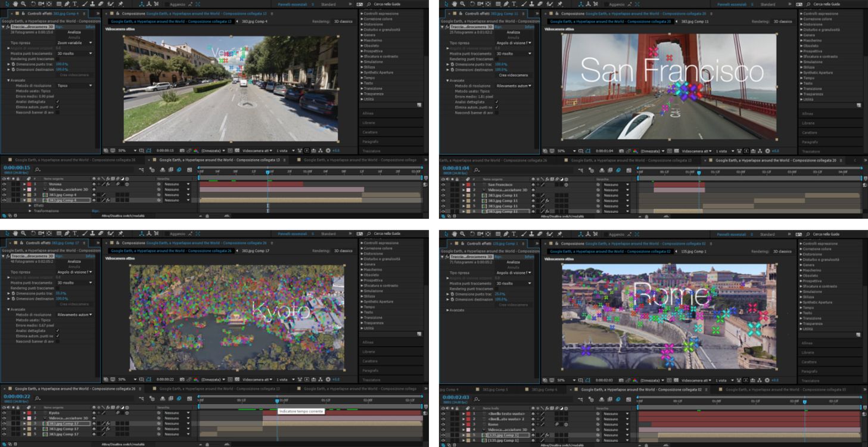Check Nascondi banner di avv in Verona screenshot
The image size is (868, 447).
pyautogui.click(x=57, y=112)
